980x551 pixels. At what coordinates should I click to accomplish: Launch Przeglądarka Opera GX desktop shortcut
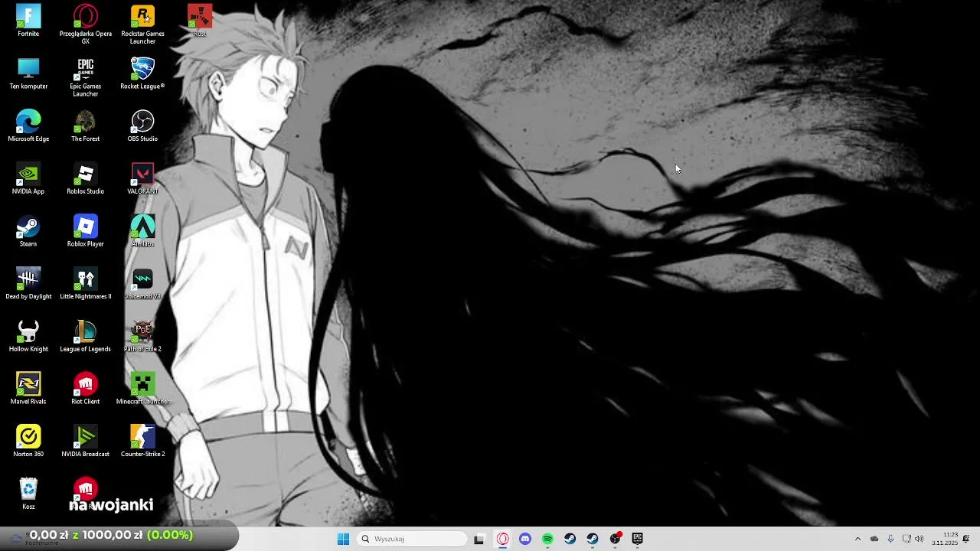85,24
